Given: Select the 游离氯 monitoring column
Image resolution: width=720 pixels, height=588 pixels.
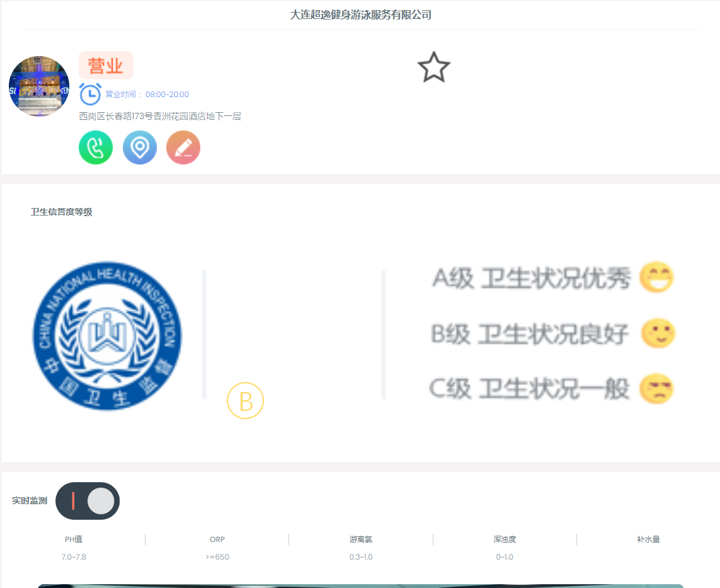Looking at the screenshot, I should (361, 539).
